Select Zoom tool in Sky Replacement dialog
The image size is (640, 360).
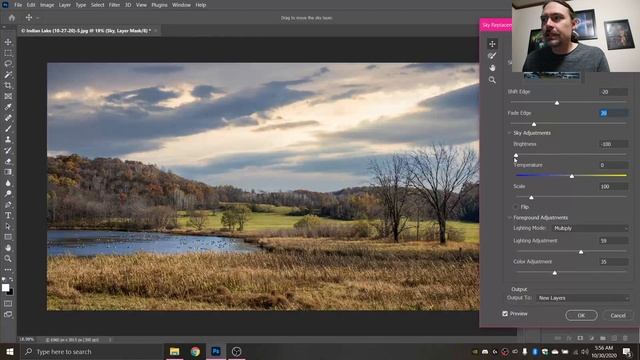tap(492, 80)
